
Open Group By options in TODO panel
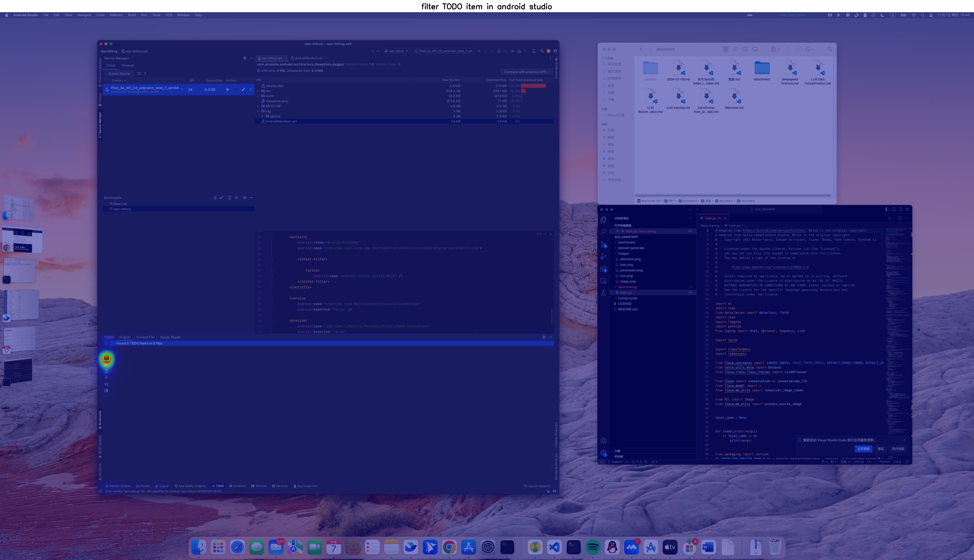pyautogui.click(x=107, y=384)
